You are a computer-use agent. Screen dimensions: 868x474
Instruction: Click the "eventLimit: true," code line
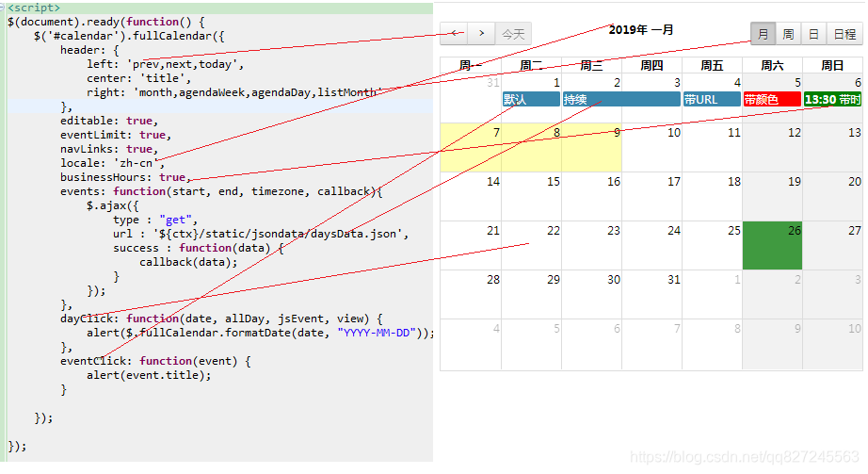click(116, 135)
